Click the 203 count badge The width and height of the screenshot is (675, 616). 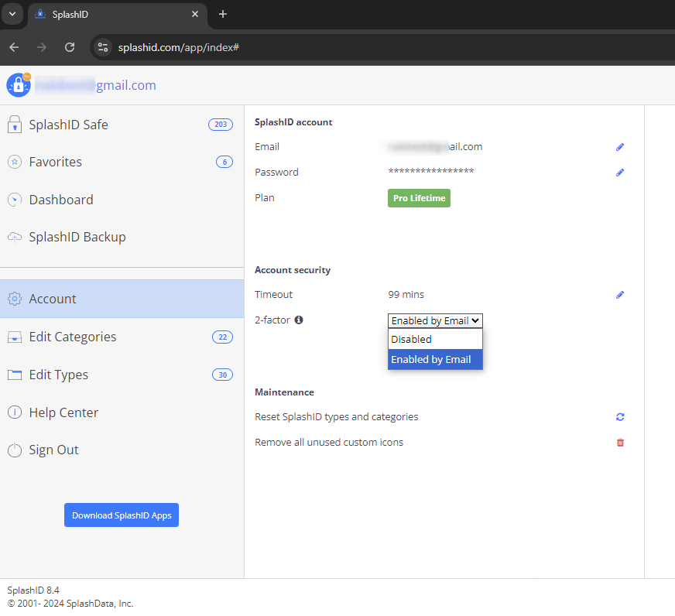(x=221, y=125)
